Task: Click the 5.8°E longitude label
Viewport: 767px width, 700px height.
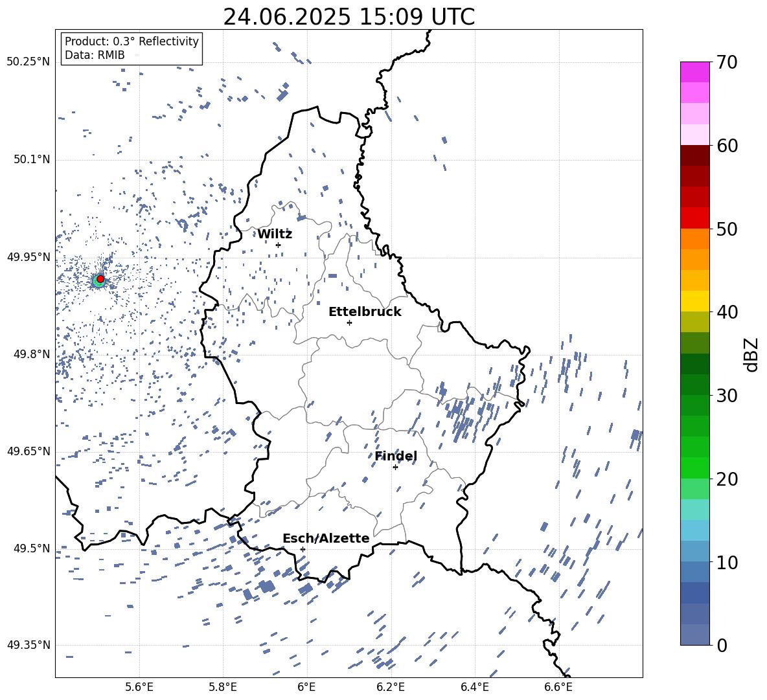Action: (223, 687)
